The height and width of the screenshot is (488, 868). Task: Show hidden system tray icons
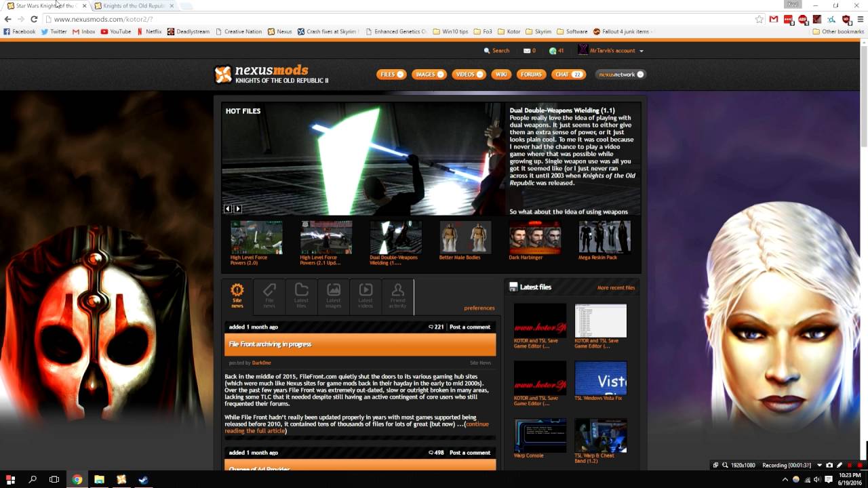(x=785, y=479)
